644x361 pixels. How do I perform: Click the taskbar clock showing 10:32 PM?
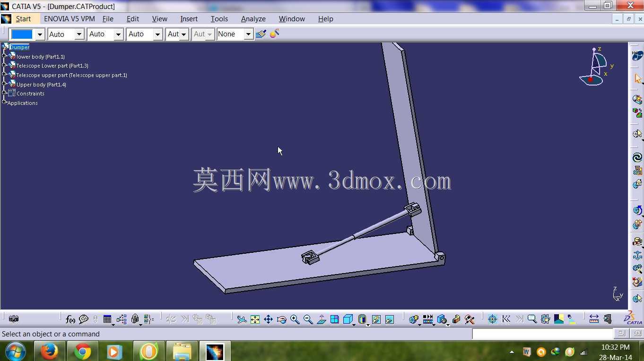[615, 347]
